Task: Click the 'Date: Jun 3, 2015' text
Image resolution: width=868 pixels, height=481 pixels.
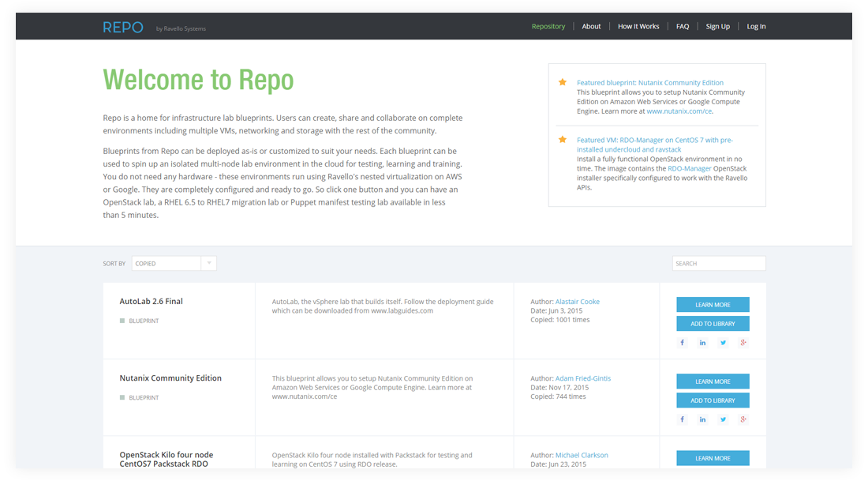Action: click(556, 310)
